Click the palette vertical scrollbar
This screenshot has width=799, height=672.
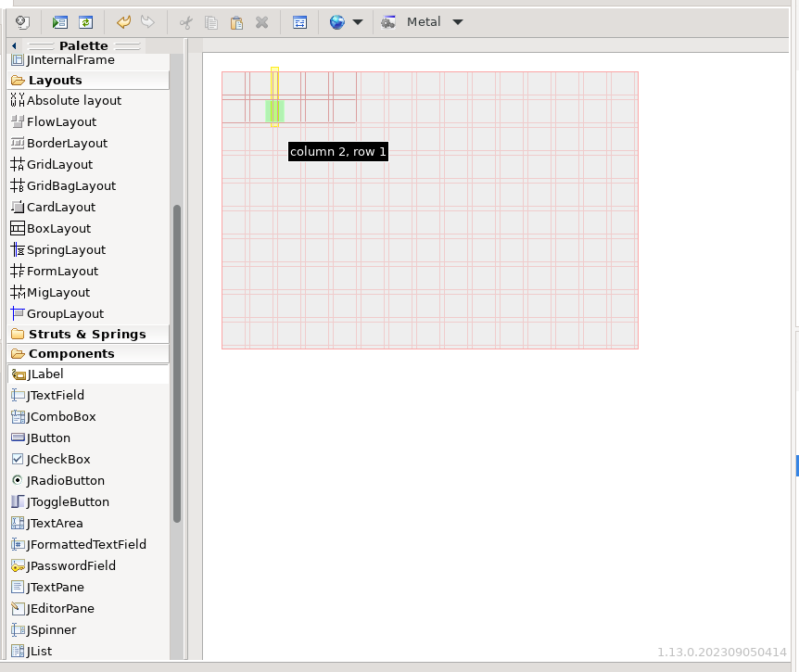pos(177,361)
